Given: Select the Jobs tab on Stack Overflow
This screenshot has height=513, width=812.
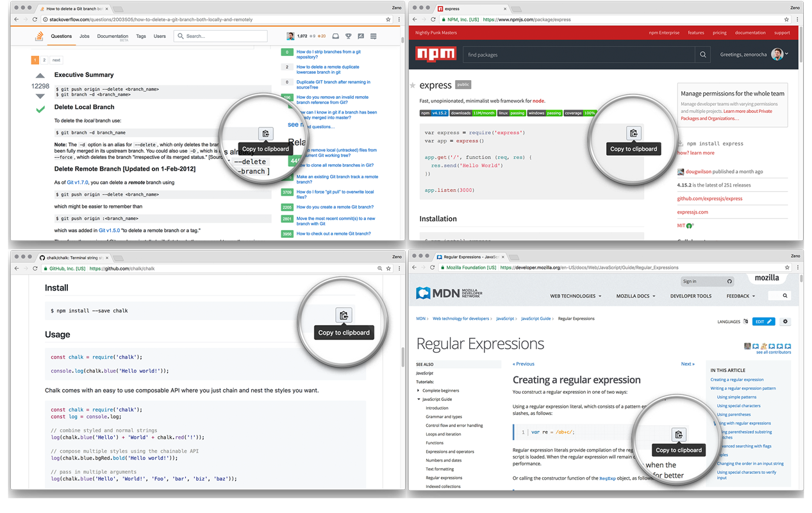Looking at the screenshot, I should pos(85,37).
